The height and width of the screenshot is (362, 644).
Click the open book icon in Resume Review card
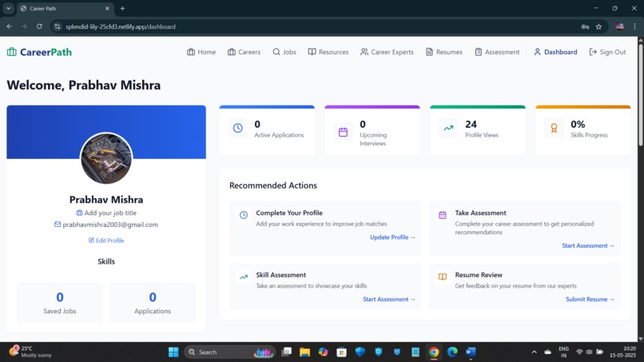pyautogui.click(x=443, y=277)
